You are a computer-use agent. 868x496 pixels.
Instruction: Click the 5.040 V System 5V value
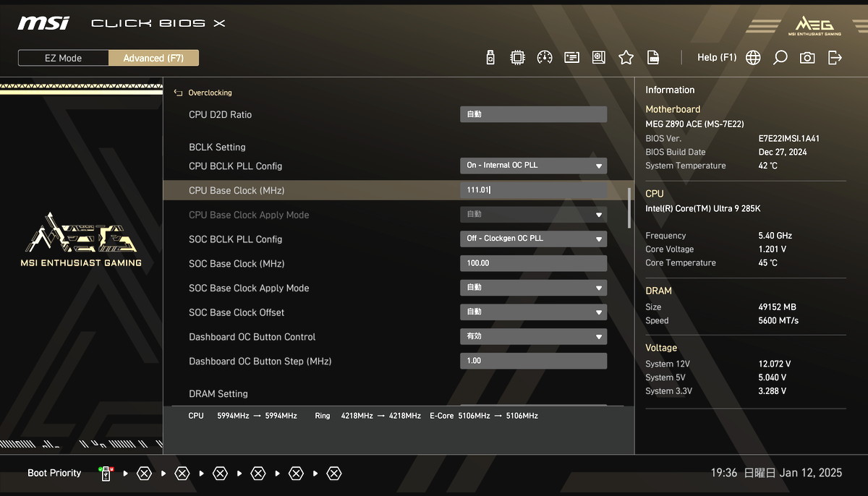pos(773,378)
